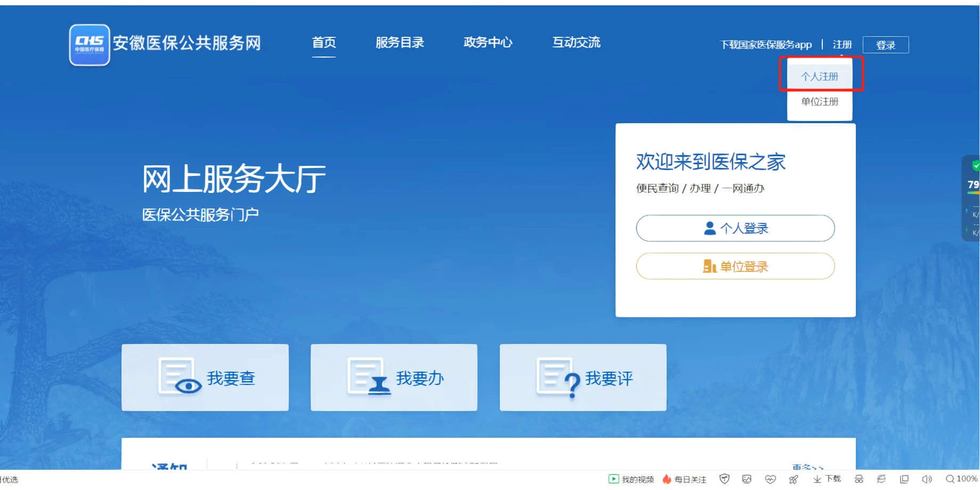This screenshot has width=980, height=490.
Task: Click the stamp document icon for 我要办
Action: click(x=369, y=376)
